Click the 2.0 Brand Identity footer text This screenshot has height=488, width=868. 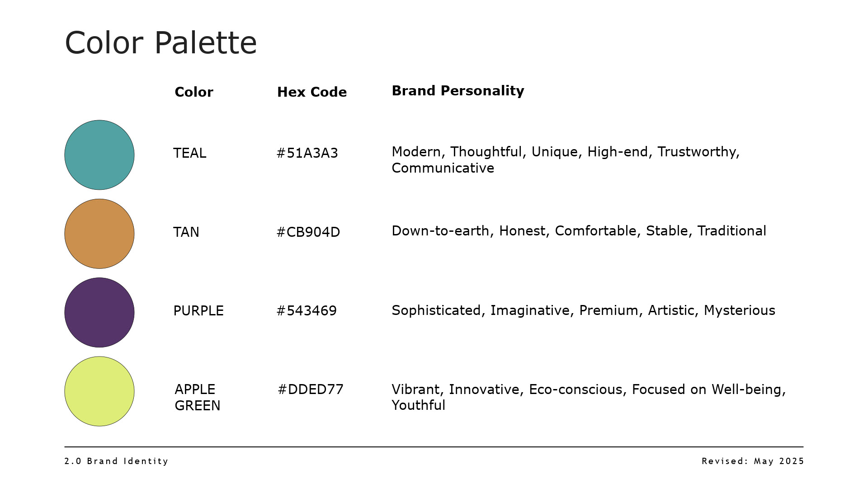[x=116, y=461]
